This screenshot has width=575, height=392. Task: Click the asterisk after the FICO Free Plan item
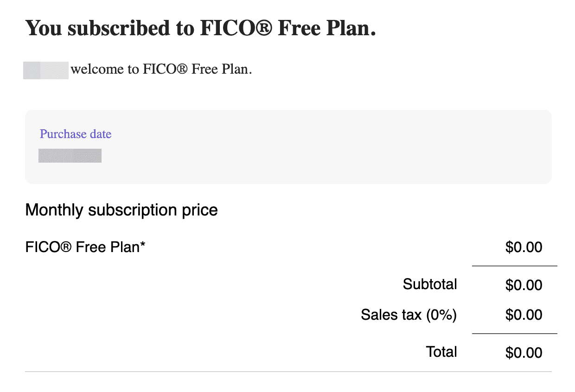click(143, 246)
